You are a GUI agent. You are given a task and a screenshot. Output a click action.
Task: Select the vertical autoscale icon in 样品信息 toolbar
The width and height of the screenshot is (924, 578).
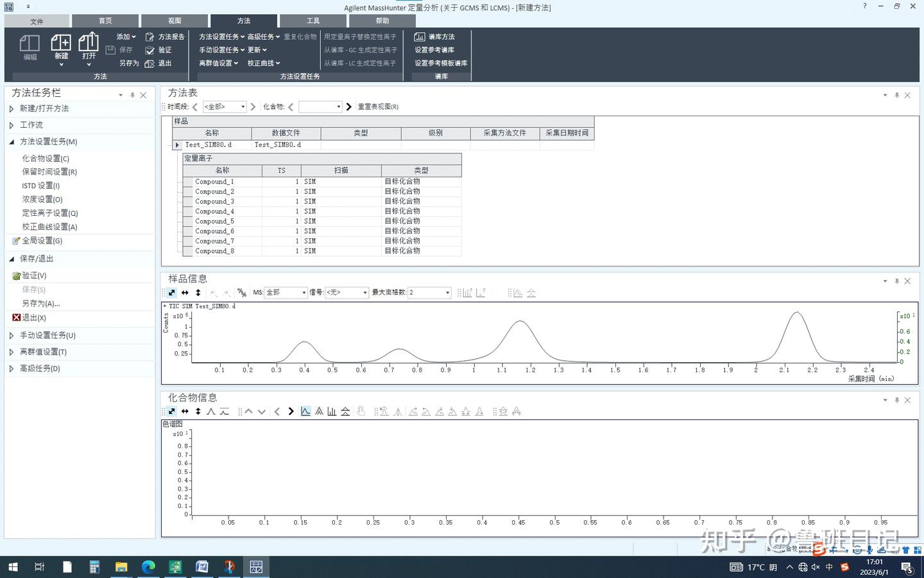(198, 292)
